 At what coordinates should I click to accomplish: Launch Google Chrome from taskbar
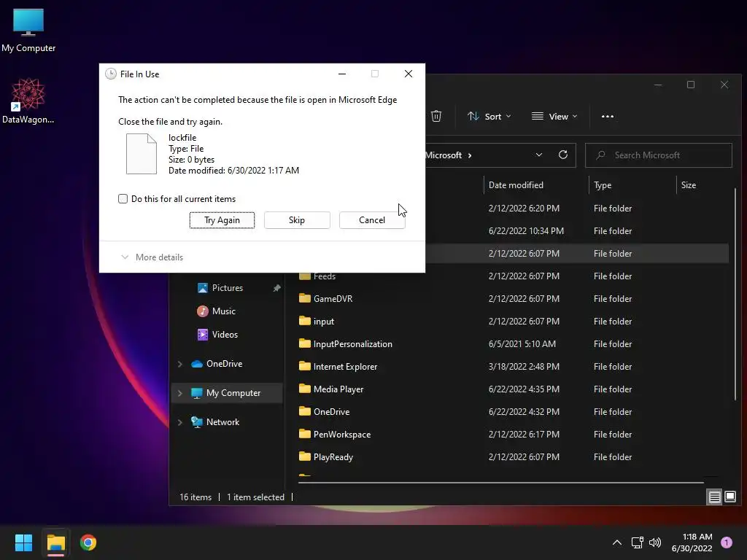click(88, 542)
